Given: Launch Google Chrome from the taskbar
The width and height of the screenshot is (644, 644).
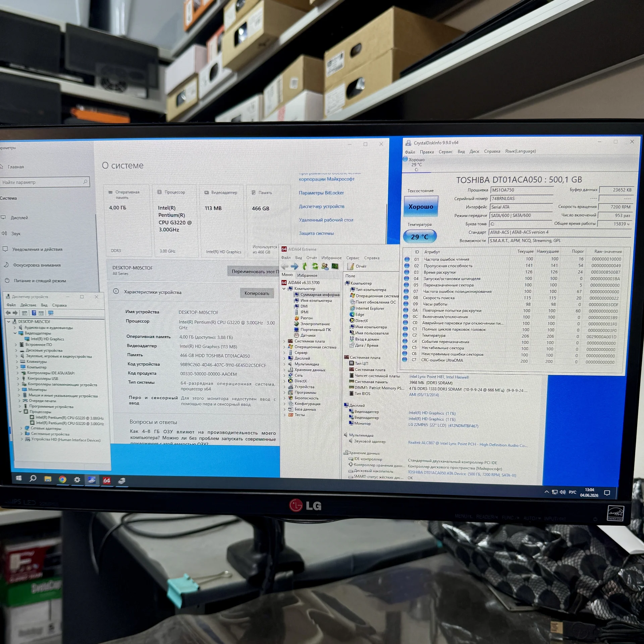Looking at the screenshot, I should tap(62, 479).
